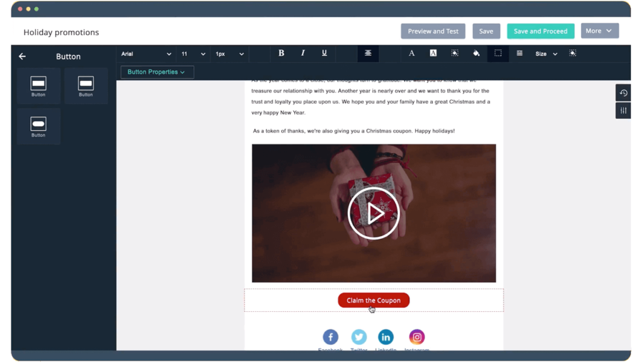Click the dotted-frame icon right of Size
This screenshot has width=644, height=362.
pyautogui.click(x=572, y=53)
